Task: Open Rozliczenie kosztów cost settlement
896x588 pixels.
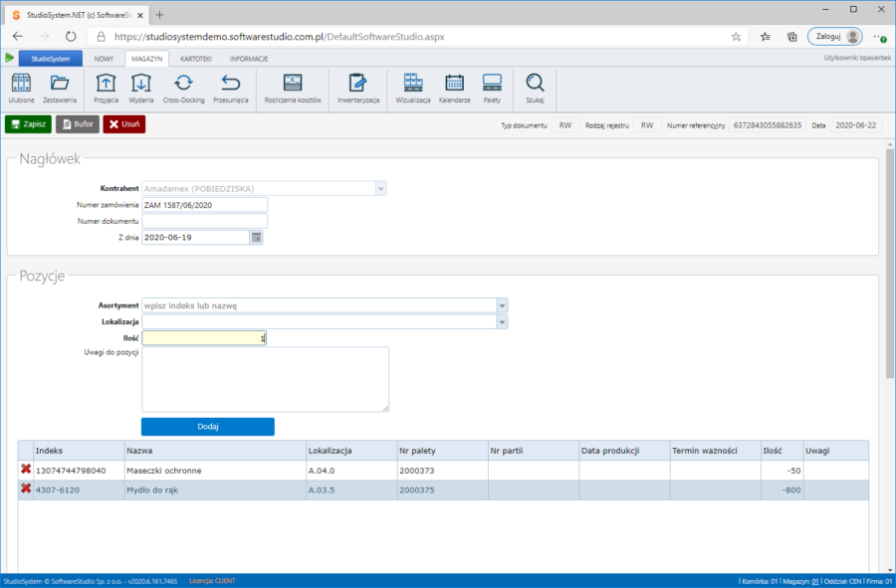Action: tap(293, 88)
